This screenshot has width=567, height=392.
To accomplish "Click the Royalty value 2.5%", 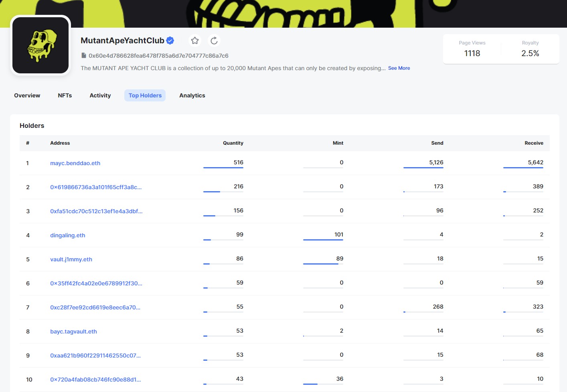I will point(530,53).
